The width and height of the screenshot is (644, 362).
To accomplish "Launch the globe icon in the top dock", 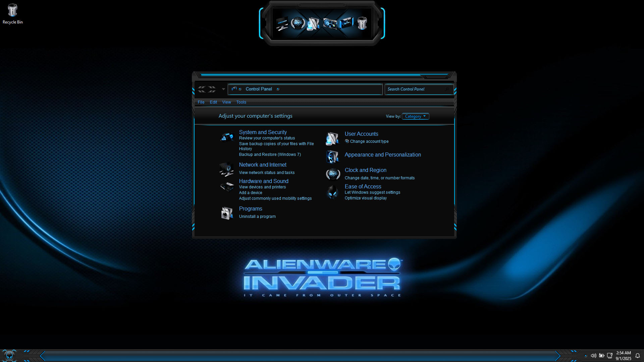I will pyautogui.click(x=298, y=23).
